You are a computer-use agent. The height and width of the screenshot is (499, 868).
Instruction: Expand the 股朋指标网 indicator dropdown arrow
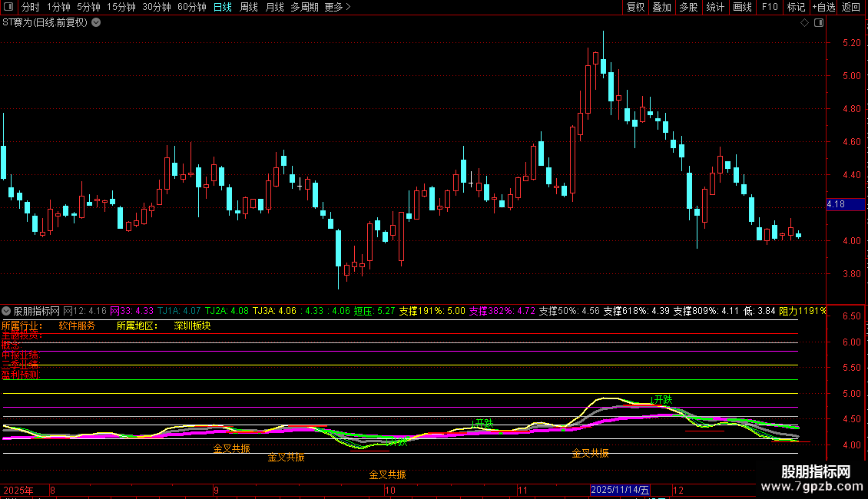click(x=7, y=311)
